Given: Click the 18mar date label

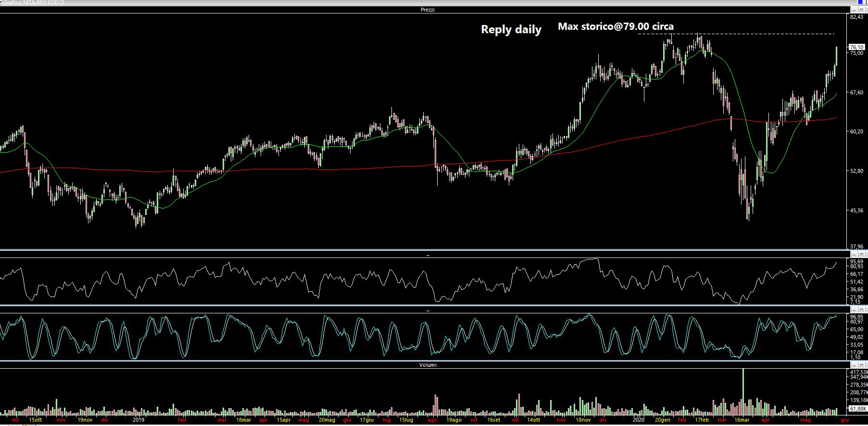Looking at the screenshot, I should (x=243, y=420).
